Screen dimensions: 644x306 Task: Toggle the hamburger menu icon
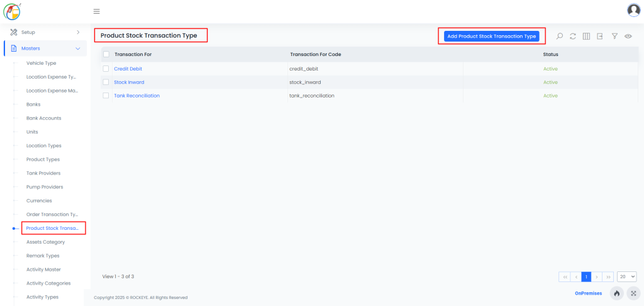(96, 11)
